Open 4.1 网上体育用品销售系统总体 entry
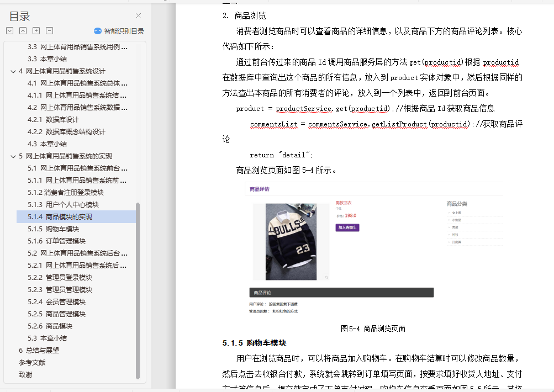This screenshot has width=554, height=392. tap(77, 83)
